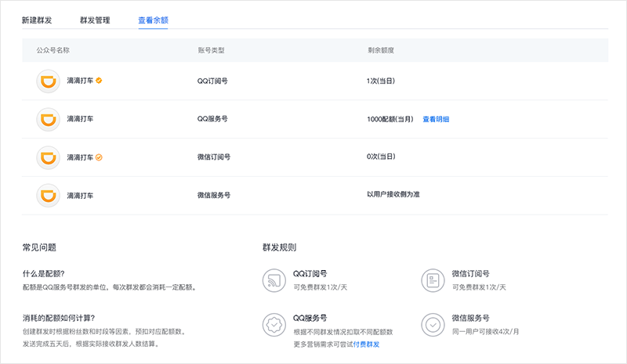Click QQ订阅号 in the account type column

tap(212, 81)
